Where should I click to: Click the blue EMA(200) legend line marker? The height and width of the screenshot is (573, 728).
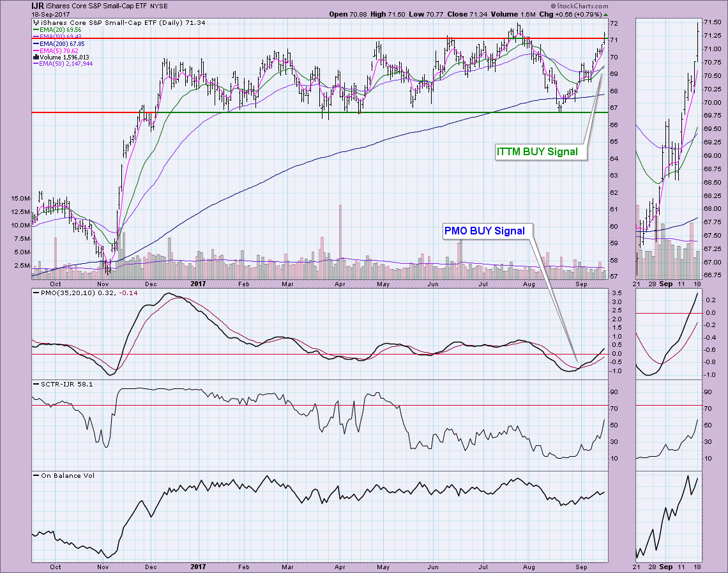coord(34,43)
